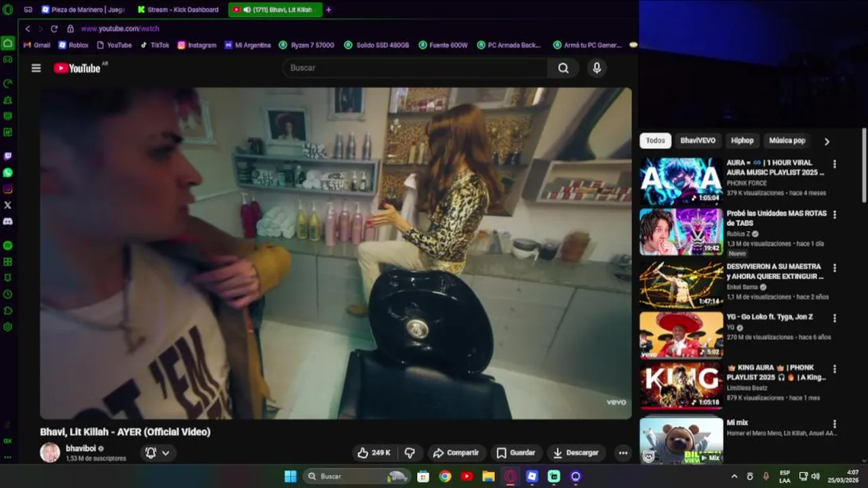The width and height of the screenshot is (868, 488).
Task: Save the video with Guardar
Action: 515,453
